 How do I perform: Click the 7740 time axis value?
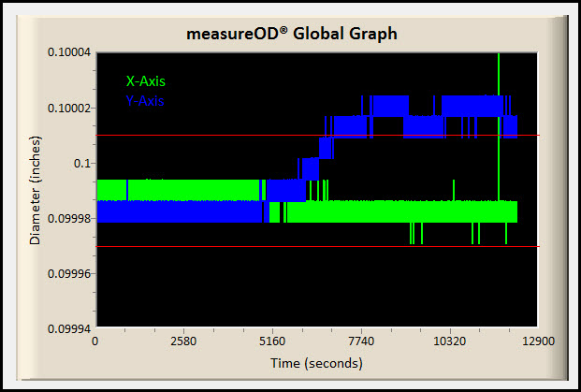click(x=361, y=341)
